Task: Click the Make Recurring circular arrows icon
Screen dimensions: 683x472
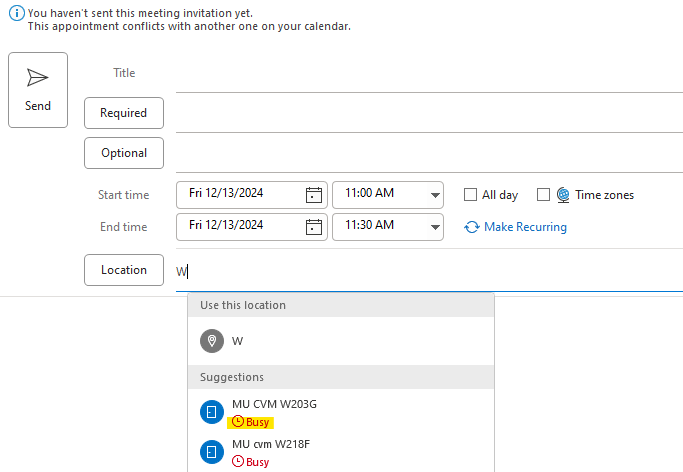Action: point(472,227)
